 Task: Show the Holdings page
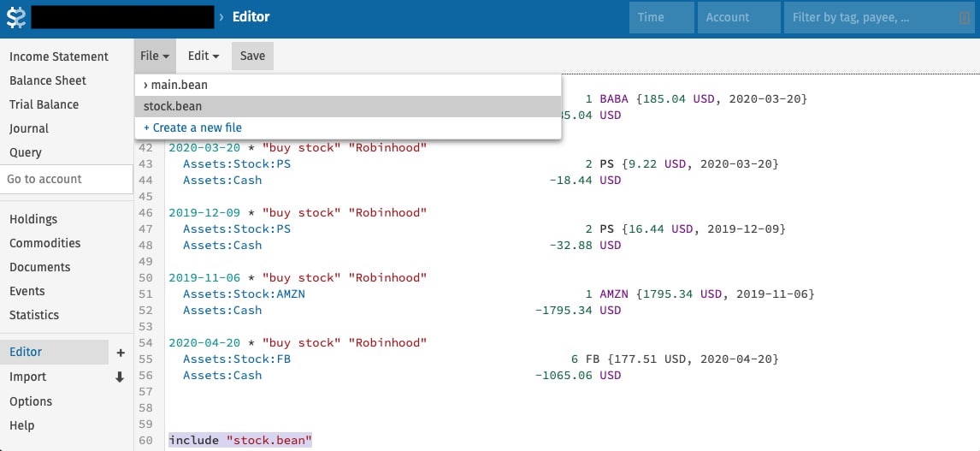click(x=33, y=219)
